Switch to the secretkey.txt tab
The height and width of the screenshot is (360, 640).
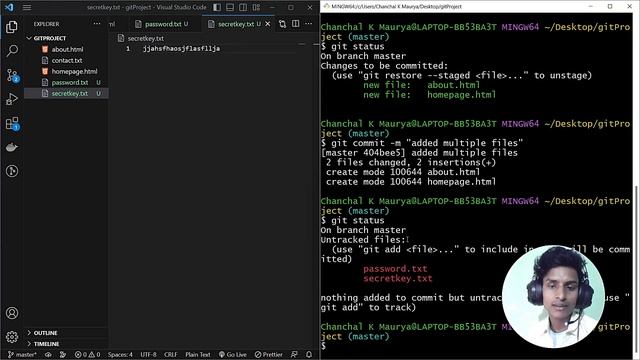pos(238,24)
